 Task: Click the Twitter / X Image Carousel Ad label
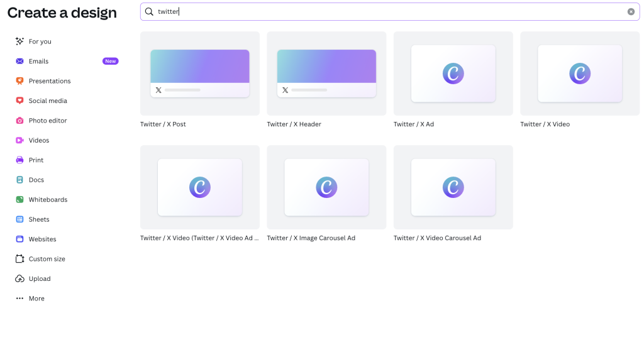pyautogui.click(x=311, y=238)
